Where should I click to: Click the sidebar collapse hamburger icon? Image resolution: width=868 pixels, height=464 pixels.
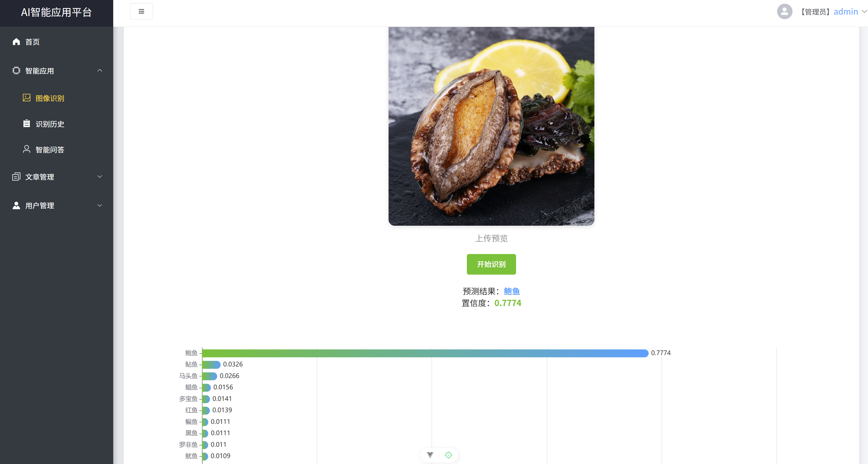tap(141, 11)
